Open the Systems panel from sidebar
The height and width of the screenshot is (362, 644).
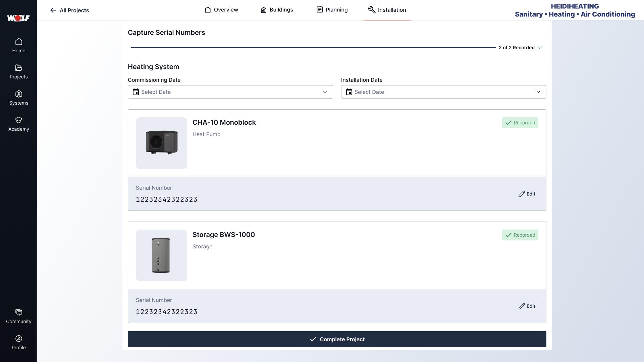18,98
